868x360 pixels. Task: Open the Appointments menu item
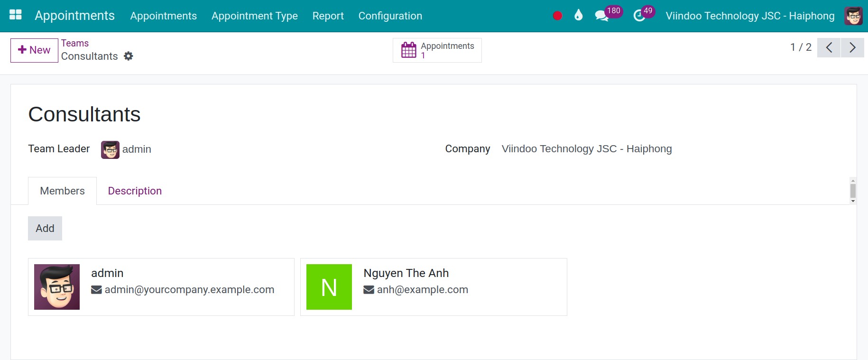tap(163, 16)
